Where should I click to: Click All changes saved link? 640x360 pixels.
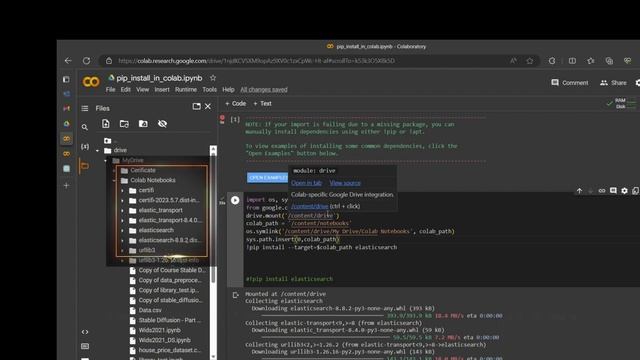(x=264, y=89)
